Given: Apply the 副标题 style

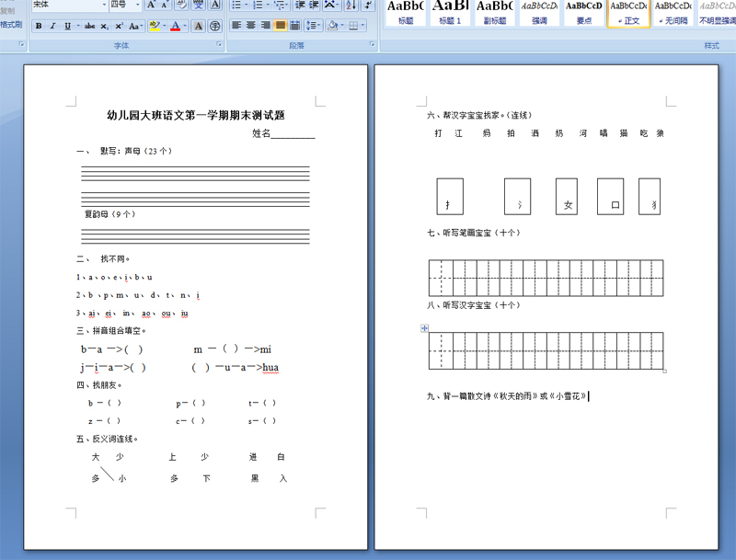Looking at the screenshot, I should (495, 13).
